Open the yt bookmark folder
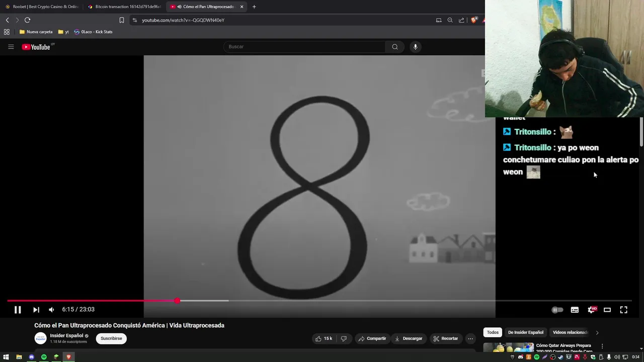 [63, 32]
